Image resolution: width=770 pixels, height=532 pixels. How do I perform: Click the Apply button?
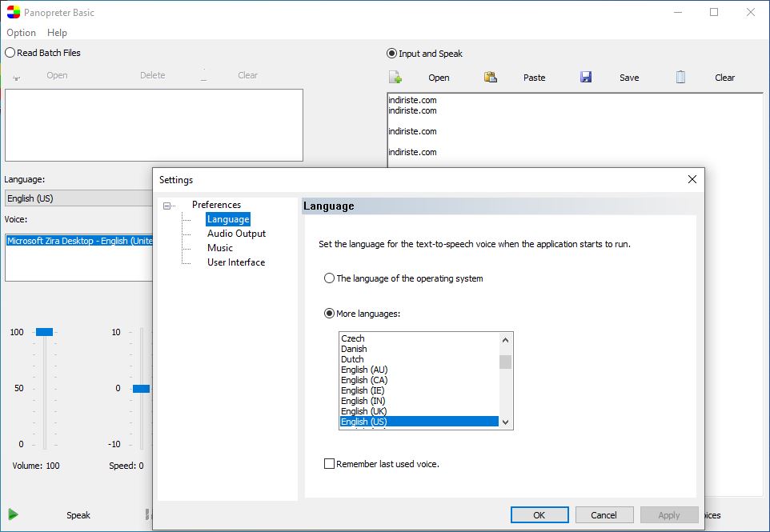tap(669, 515)
